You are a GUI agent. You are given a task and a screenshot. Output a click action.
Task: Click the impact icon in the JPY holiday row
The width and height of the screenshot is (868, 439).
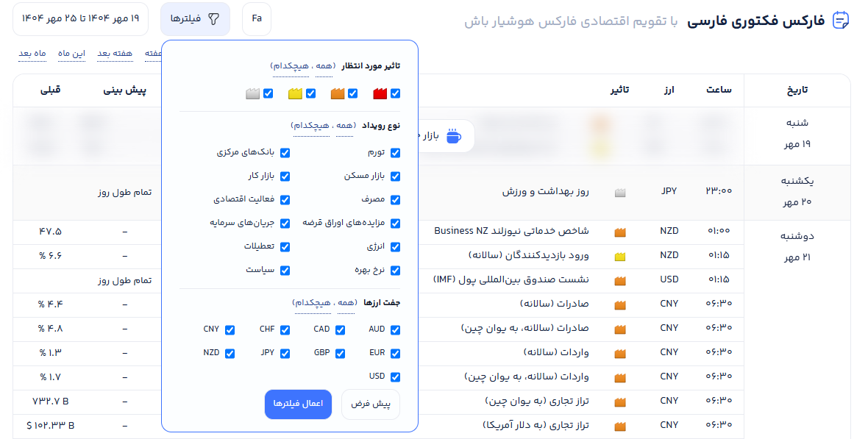tap(620, 193)
